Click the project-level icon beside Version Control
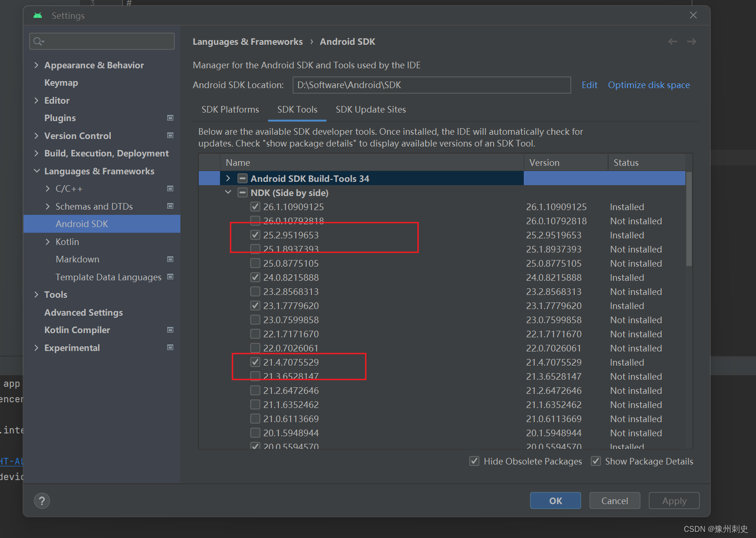This screenshot has height=538, width=756. (171, 136)
